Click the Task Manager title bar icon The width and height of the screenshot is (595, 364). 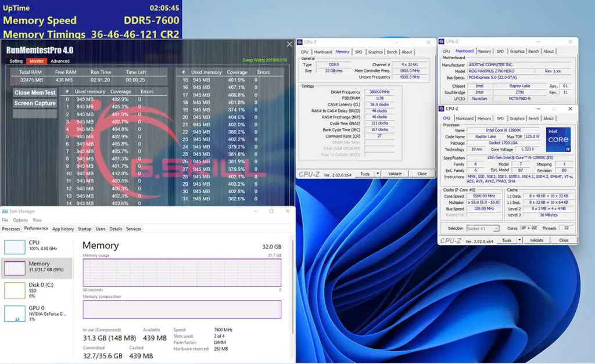[x=5, y=211]
